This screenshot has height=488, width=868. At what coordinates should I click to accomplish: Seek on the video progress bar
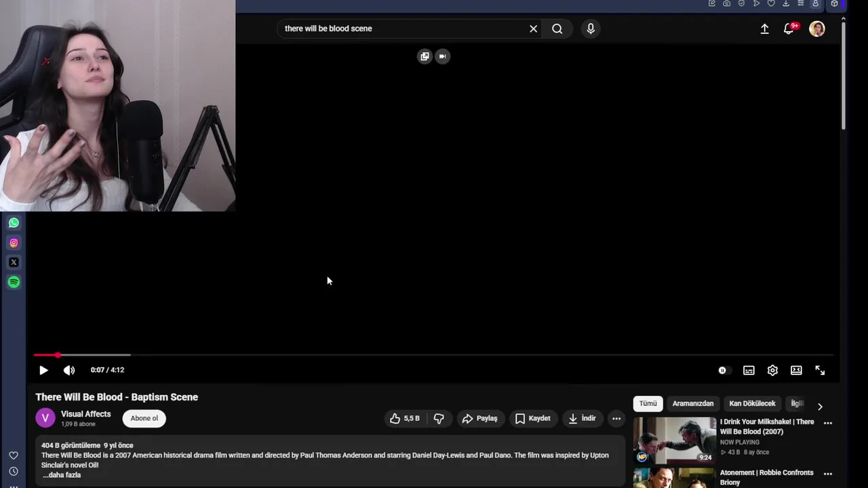pyautogui.click(x=433, y=355)
